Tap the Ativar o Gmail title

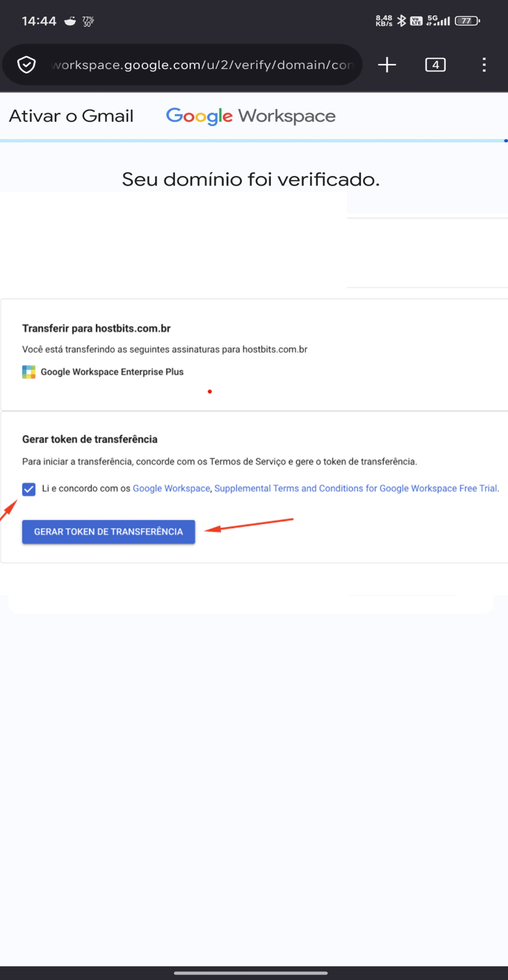point(71,116)
